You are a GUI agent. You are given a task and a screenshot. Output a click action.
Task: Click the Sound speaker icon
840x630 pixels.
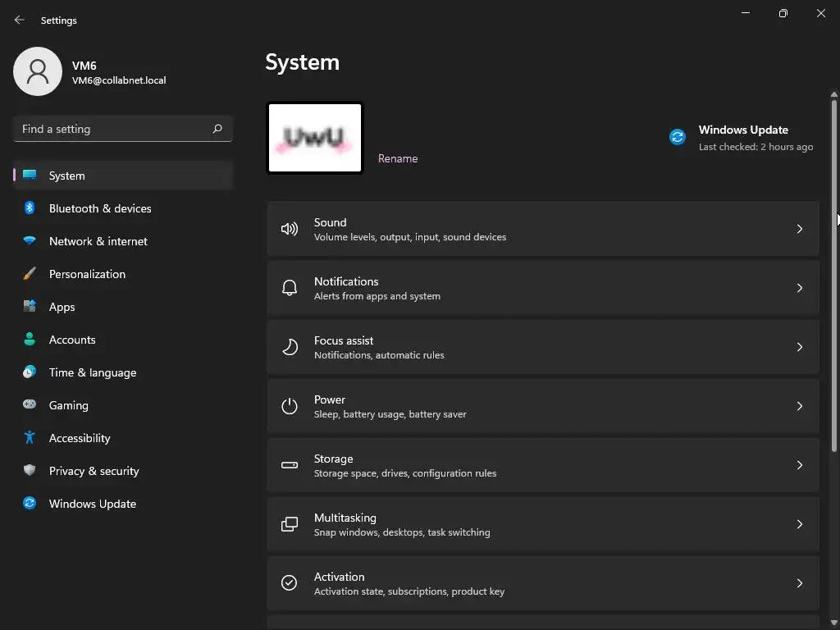(290, 229)
